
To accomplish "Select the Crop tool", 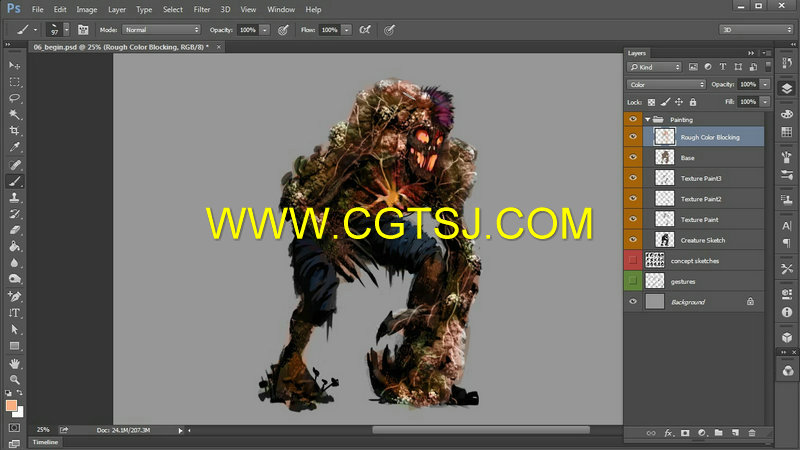I will 14,131.
